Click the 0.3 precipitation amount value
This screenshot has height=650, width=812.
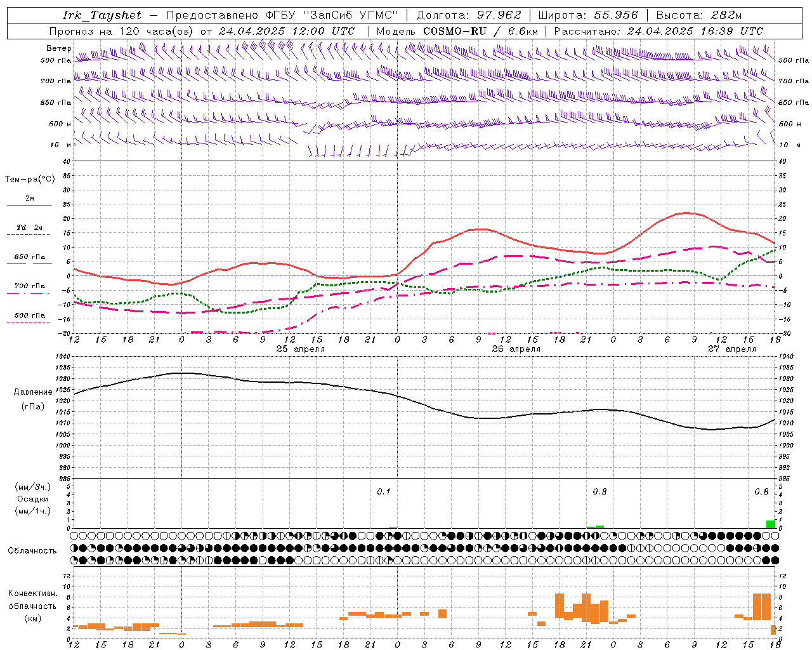click(599, 492)
